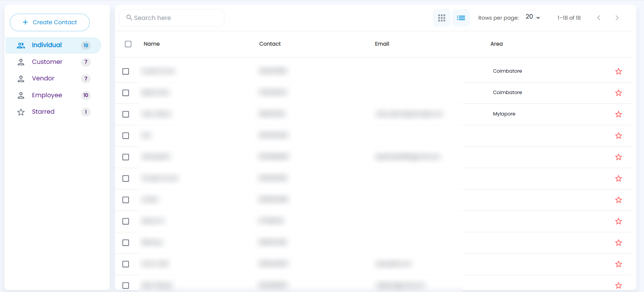This screenshot has width=644, height=292.
Task: Switch to list view
Action: pos(461,18)
